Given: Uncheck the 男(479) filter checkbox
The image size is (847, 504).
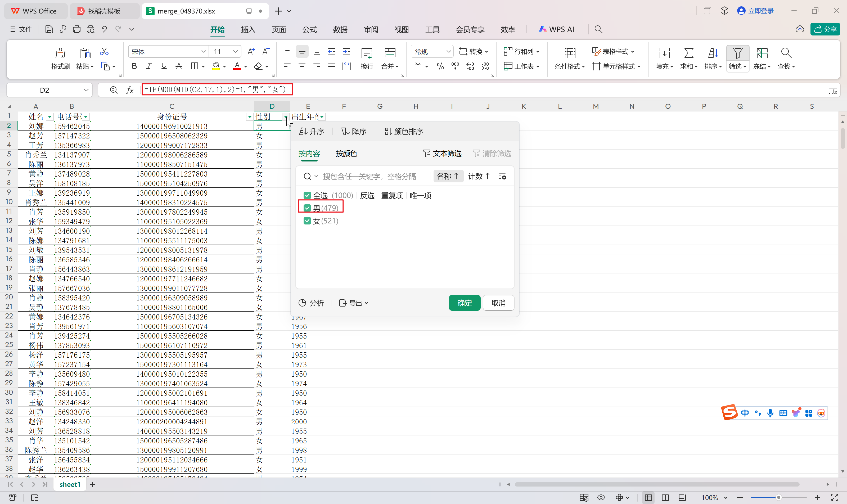Looking at the screenshot, I should point(307,208).
